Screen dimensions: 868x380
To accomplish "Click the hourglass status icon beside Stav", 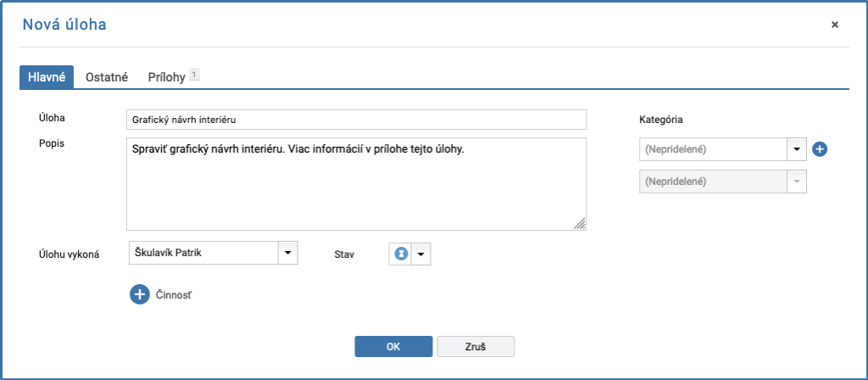I will (x=401, y=254).
